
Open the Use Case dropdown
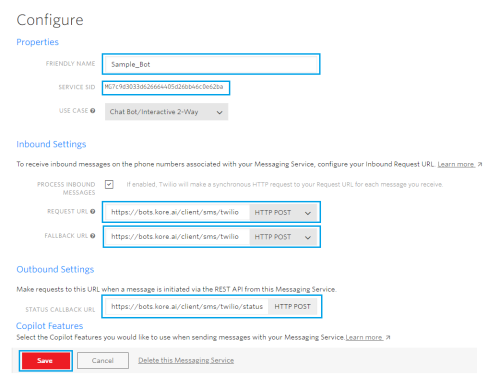coord(166,112)
